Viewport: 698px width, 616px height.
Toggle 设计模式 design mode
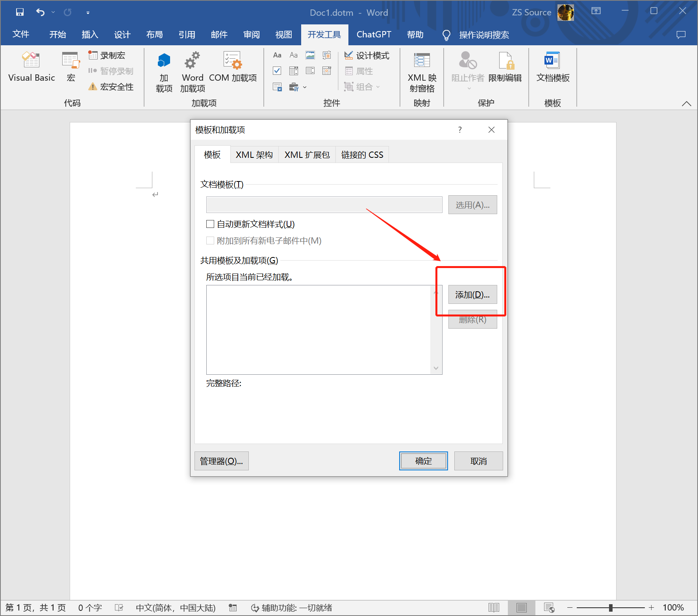(367, 55)
